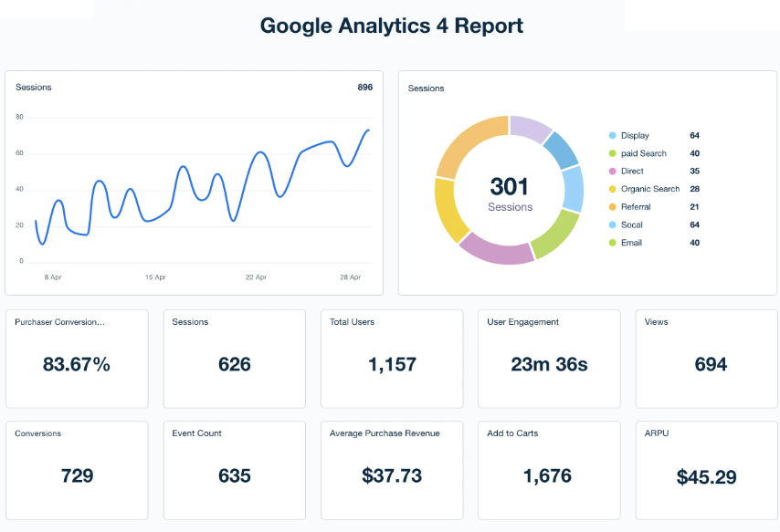Screen dimensions: 780x532
Task: Click the Google Analytics 4 Report title
Action: point(392,26)
